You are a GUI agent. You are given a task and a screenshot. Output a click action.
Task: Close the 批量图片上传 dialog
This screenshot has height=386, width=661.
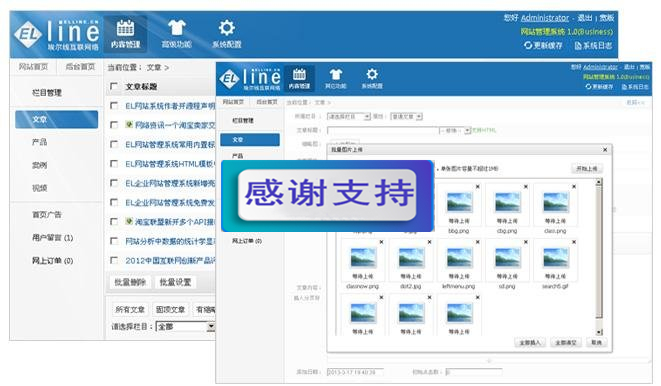point(605,150)
